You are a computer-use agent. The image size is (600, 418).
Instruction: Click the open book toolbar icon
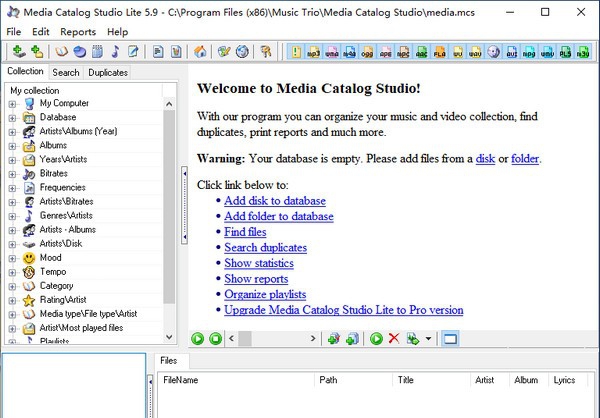click(61, 51)
